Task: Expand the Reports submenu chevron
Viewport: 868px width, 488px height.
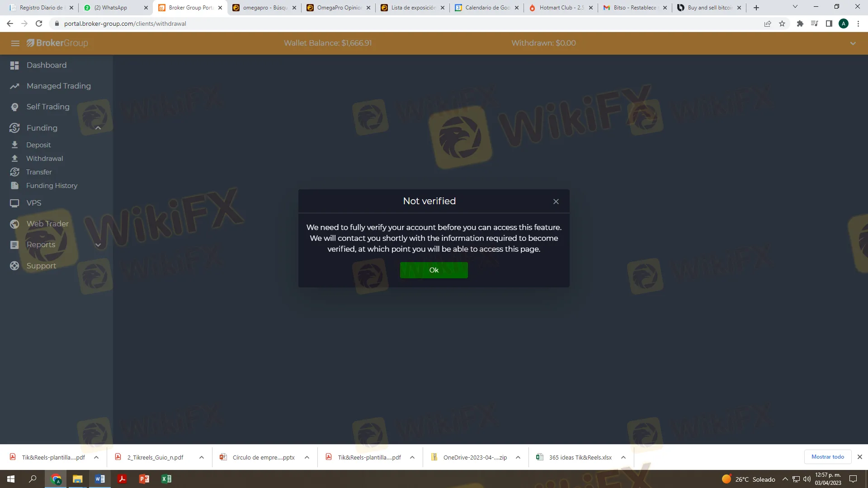Action: (98, 245)
